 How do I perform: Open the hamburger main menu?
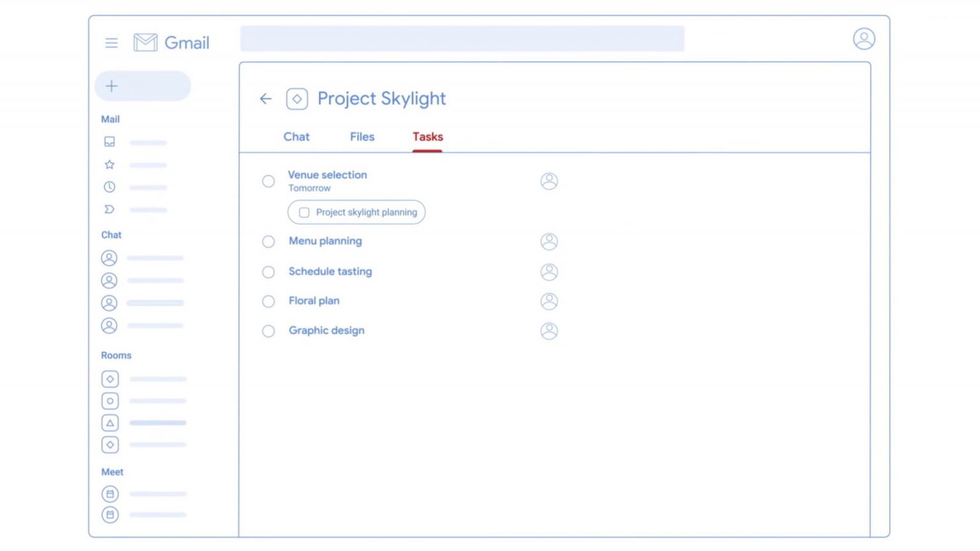pos(112,43)
